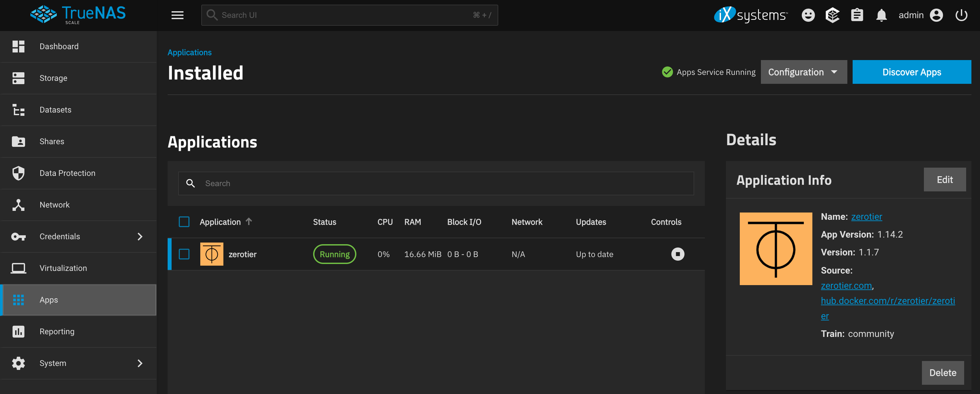Viewport: 980px width, 394px height.
Task: Click the Dashboard sidebar icon
Action: (x=18, y=47)
